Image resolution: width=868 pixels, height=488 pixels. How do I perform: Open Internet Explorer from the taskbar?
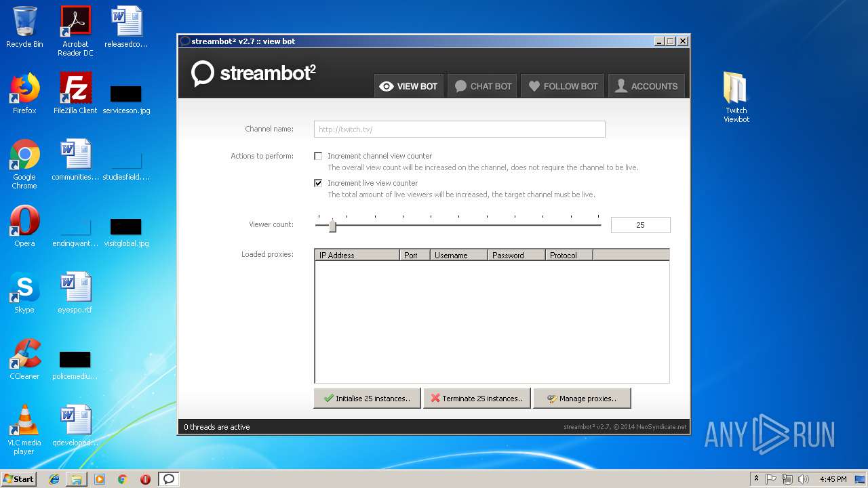[54, 479]
